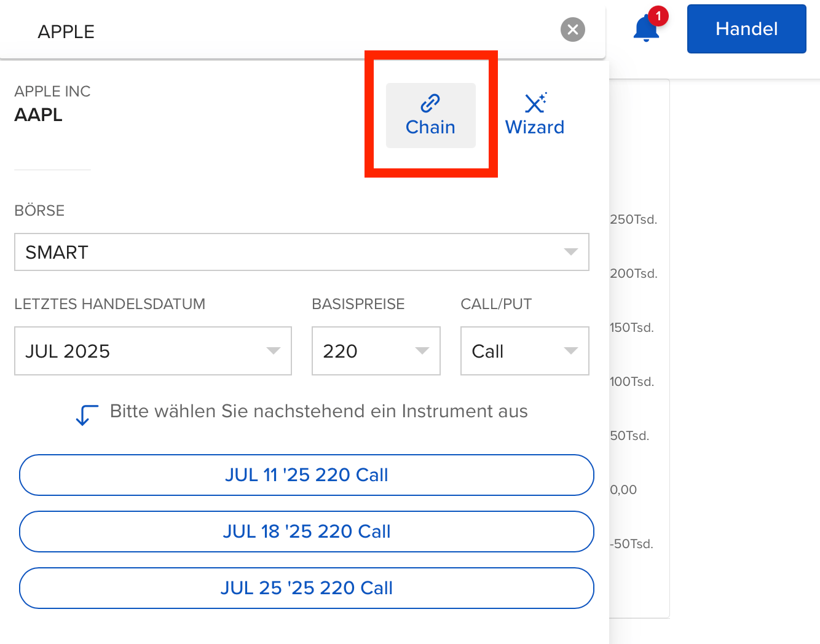820x644 pixels.
Task: Pick JUL 25 '25 220 Call
Action: point(306,588)
